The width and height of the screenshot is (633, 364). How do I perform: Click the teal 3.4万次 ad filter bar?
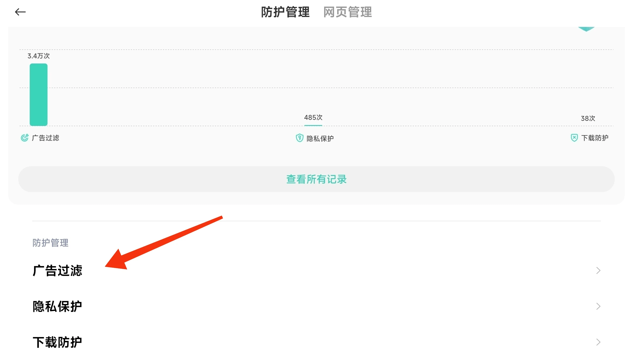pos(39,95)
